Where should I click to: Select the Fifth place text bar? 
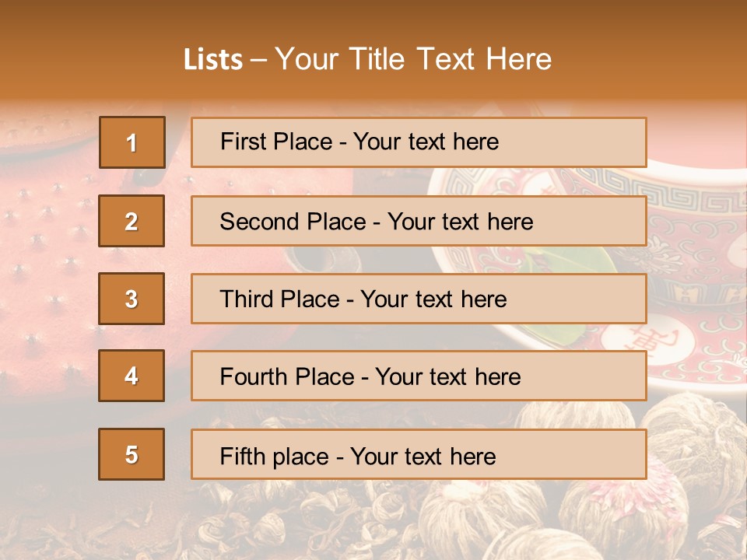click(x=419, y=454)
